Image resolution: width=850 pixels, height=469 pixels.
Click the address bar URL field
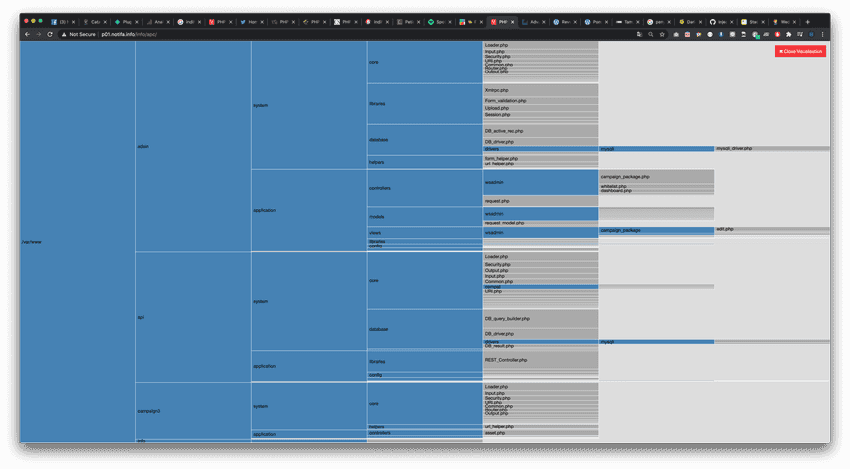(300, 34)
